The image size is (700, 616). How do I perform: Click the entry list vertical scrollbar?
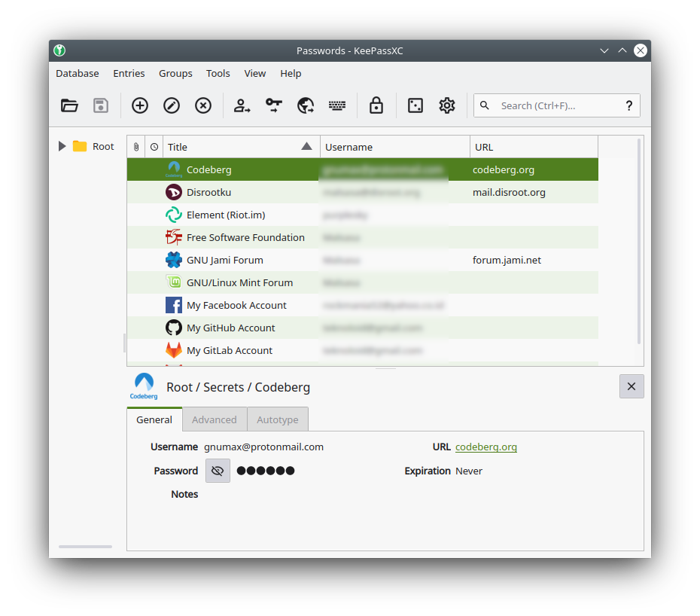pyautogui.click(x=639, y=241)
